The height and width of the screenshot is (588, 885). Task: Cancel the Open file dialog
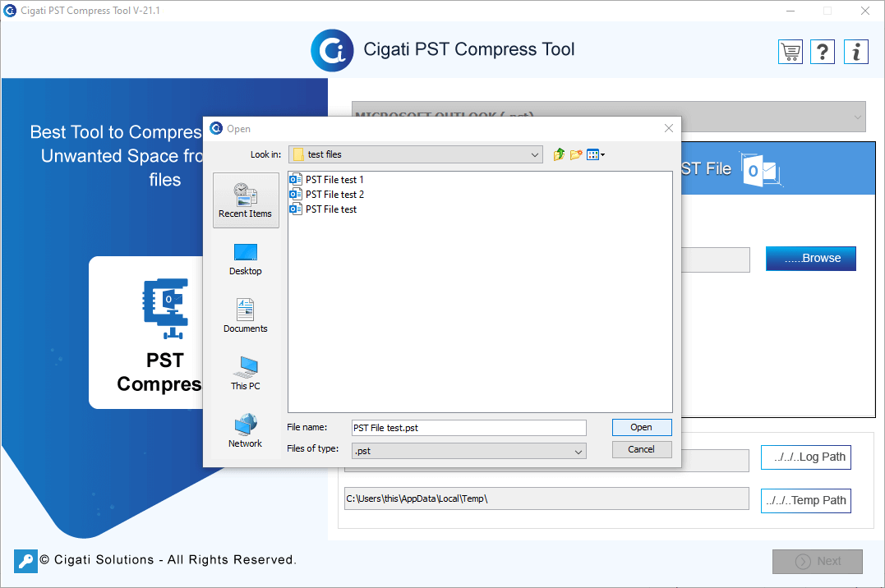pyautogui.click(x=642, y=449)
